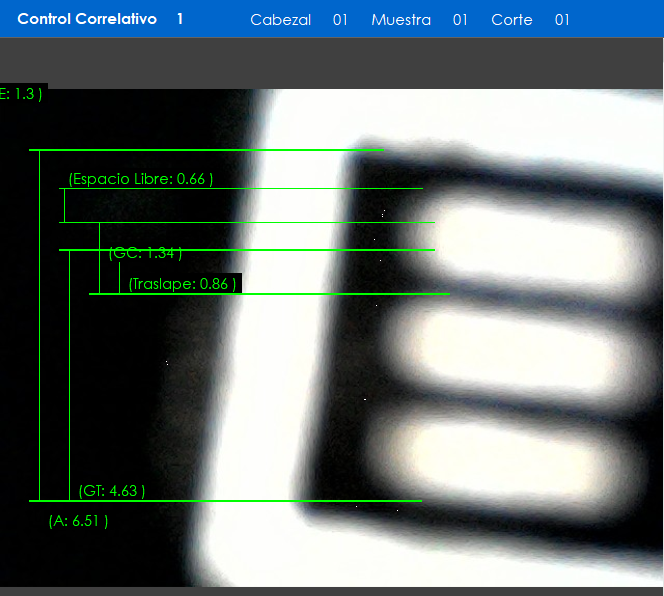The image size is (664, 596).
Task: Select the green line under Traslape label
Action: point(270,294)
